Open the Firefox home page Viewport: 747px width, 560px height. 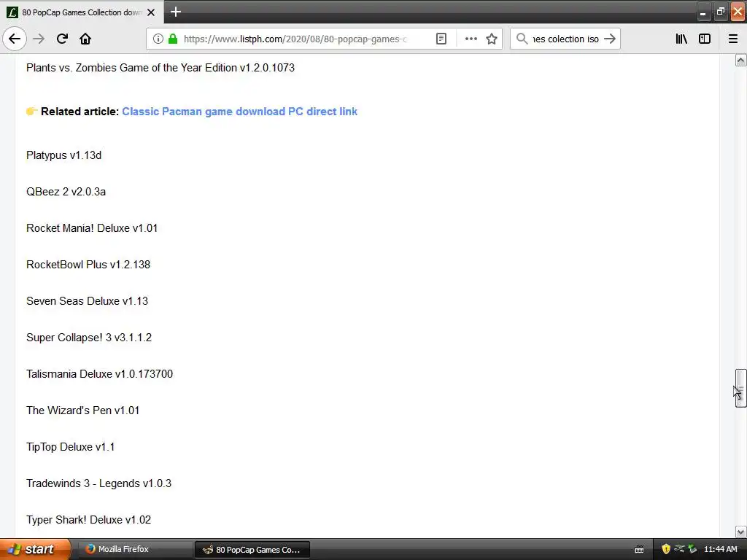pyautogui.click(x=85, y=39)
